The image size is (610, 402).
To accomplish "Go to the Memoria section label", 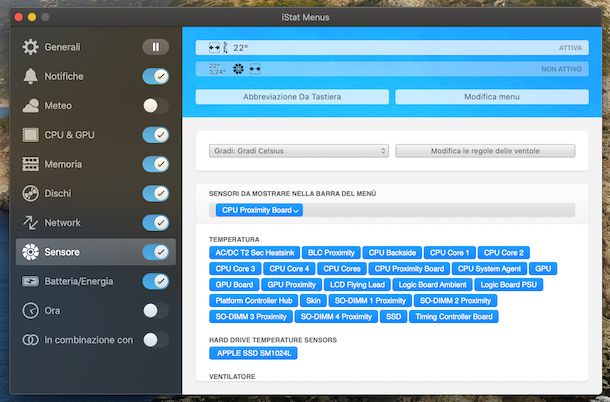I will coord(63,164).
